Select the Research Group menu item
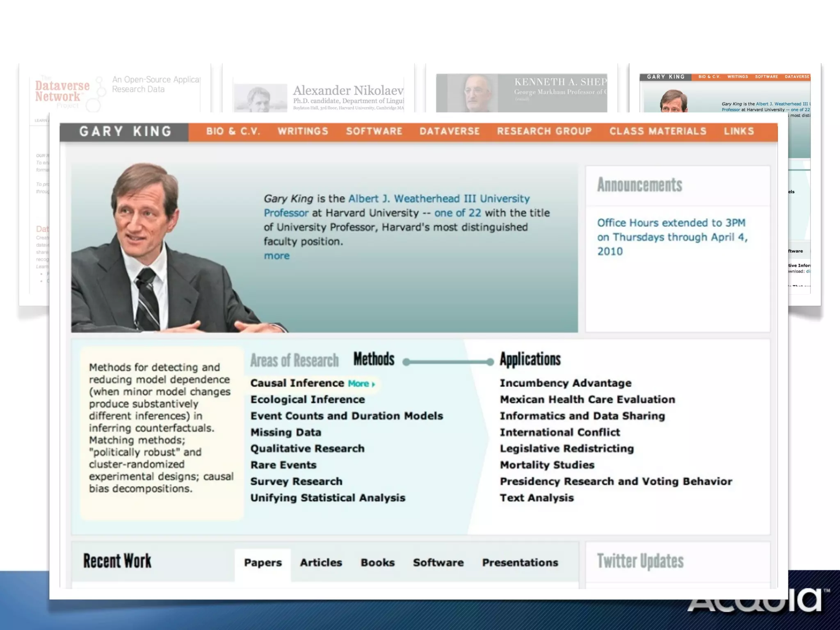 pyautogui.click(x=544, y=131)
